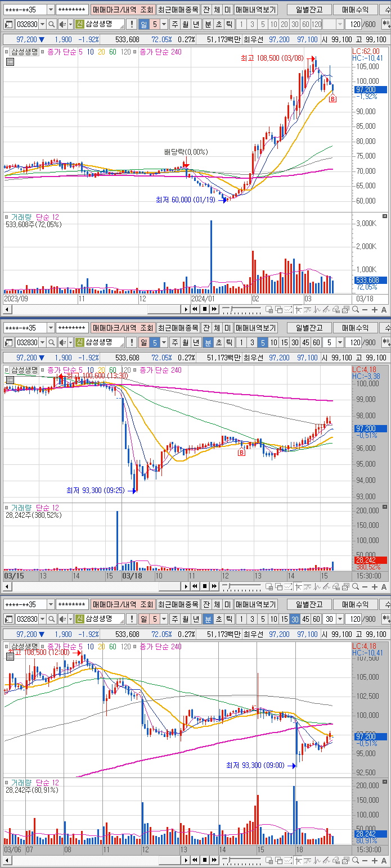Screen dimensions: 391x868
Task: Click the stop playback button on the top chart
Action: point(205,309)
